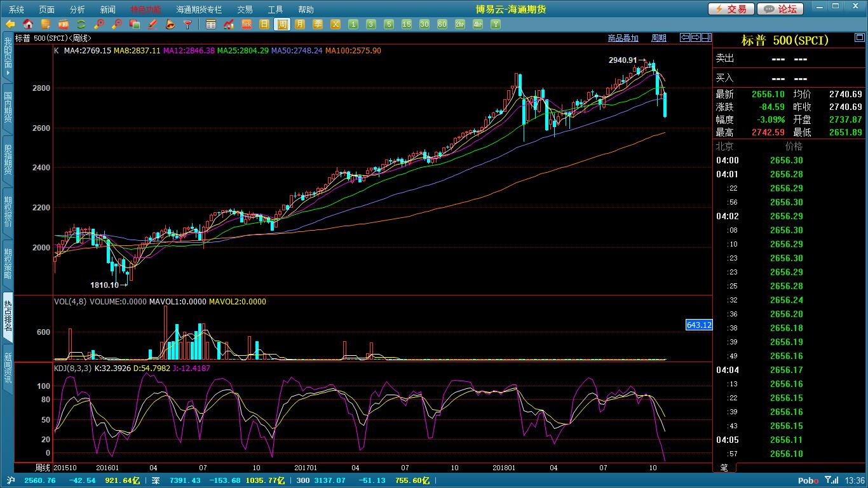The image size is (868, 488).
Task: Switch to quarterly 季 period
Action: click(x=318, y=24)
